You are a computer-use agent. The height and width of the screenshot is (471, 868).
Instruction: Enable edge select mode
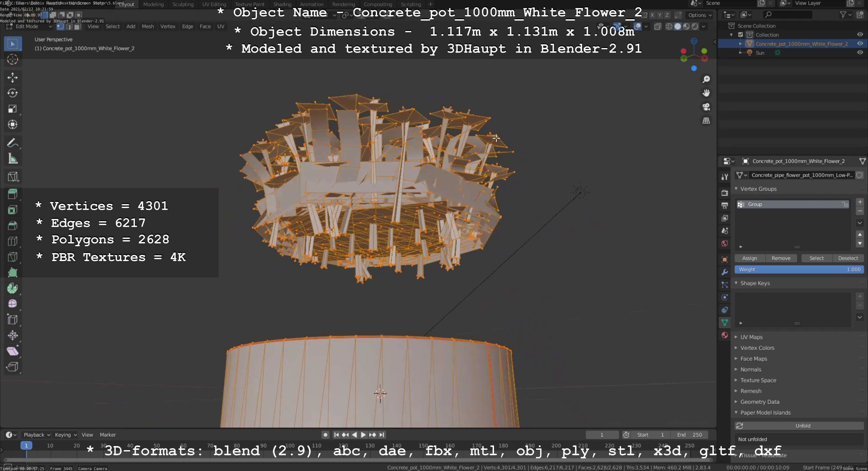[69, 27]
